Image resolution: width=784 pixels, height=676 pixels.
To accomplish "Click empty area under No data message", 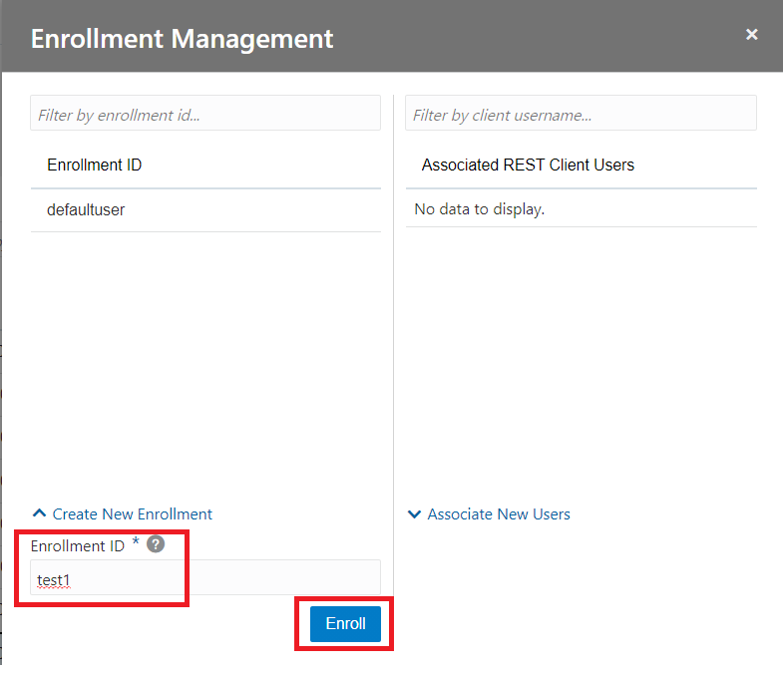I will click(581, 359).
